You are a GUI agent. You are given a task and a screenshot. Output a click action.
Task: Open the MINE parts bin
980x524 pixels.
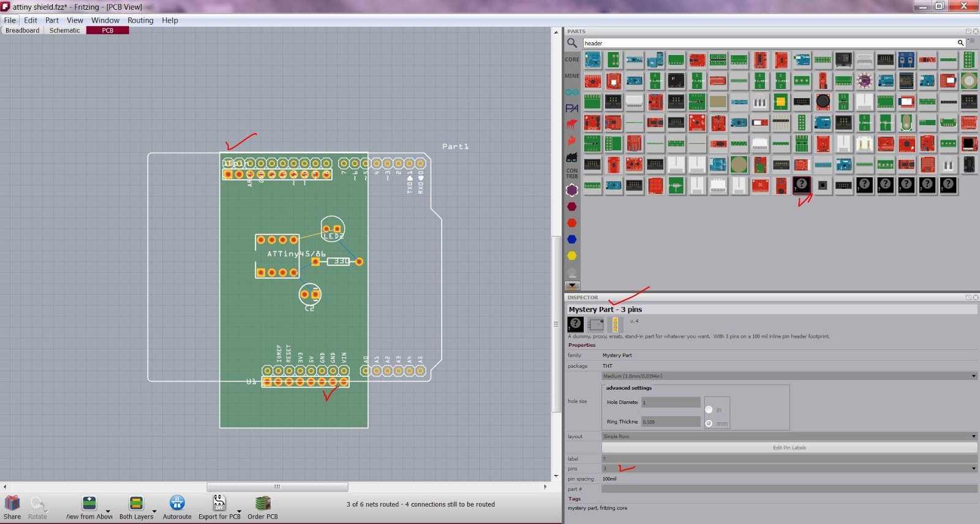click(x=571, y=76)
